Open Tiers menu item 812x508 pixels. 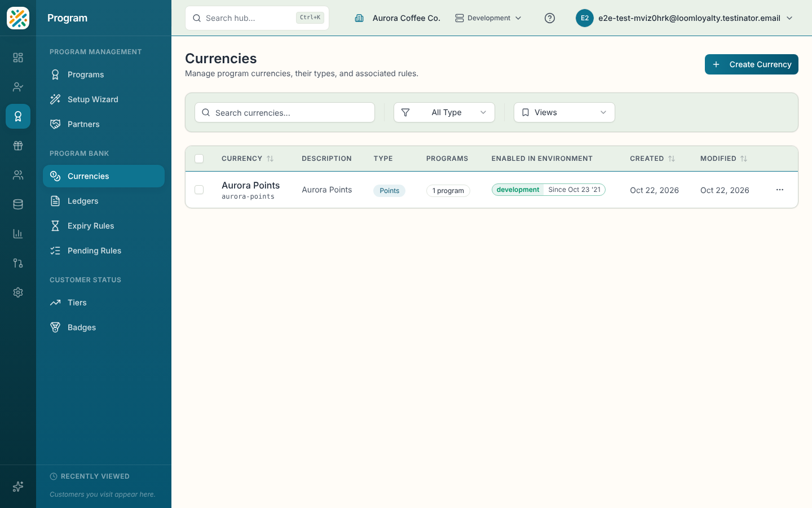[104, 303]
